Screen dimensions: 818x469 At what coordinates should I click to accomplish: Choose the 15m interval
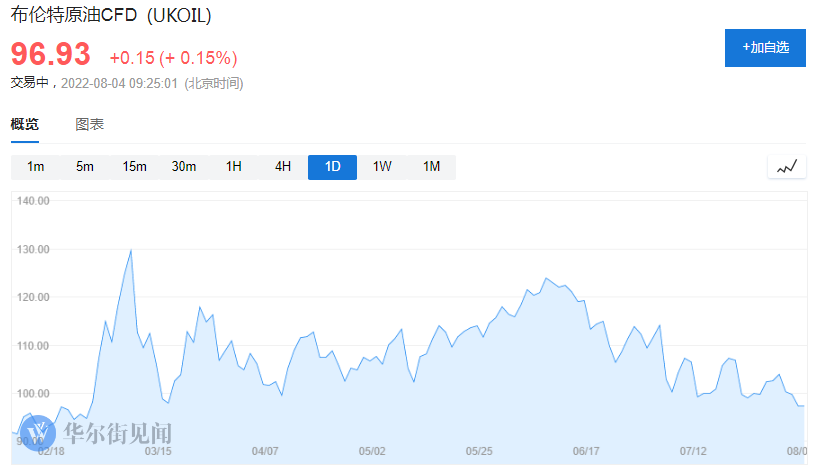coord(135,167)
